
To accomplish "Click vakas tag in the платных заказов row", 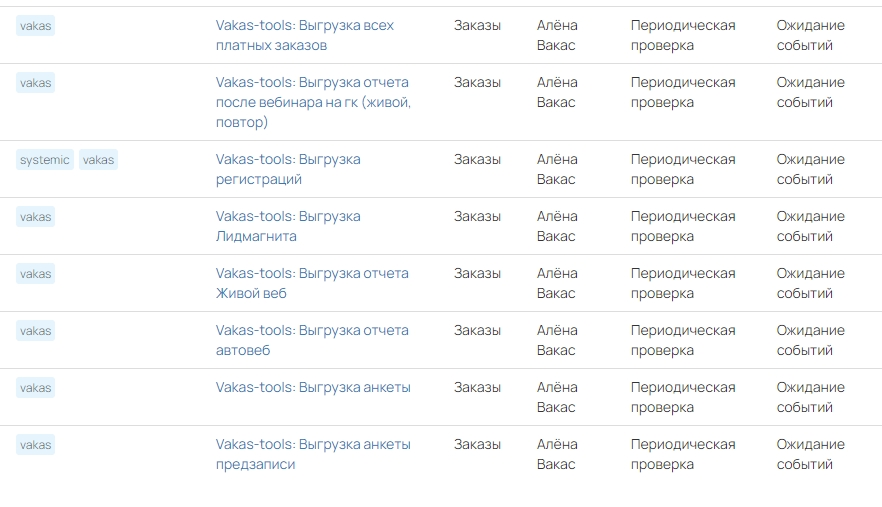I will pyautogui.click(x=35, y=26).
